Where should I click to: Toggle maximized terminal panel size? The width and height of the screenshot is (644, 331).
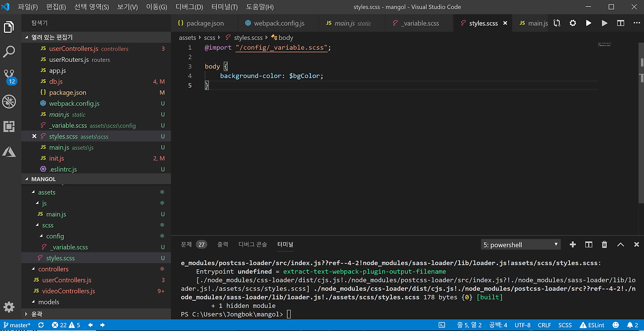pyautogui.click(x=621, y=244)
